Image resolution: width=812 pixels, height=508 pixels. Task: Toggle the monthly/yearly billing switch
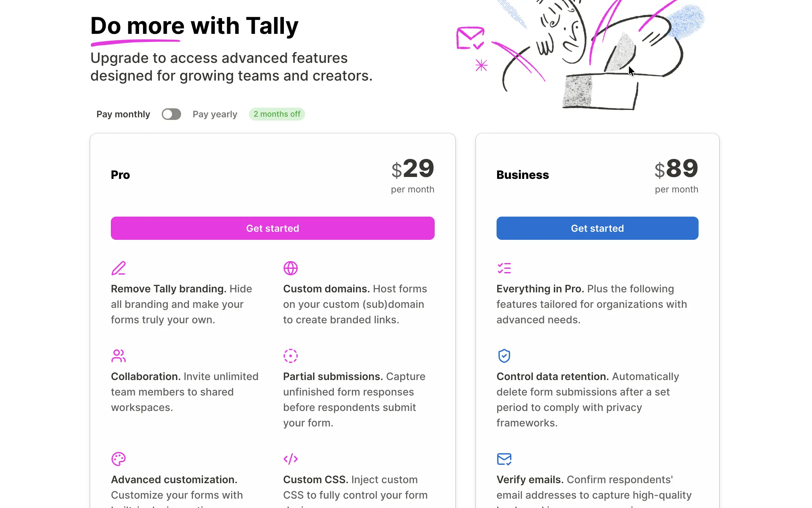click(x=171, y=114)
